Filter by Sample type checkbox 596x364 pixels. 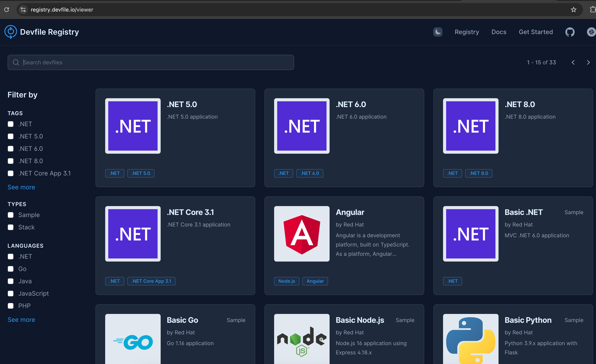coord(11,215)
